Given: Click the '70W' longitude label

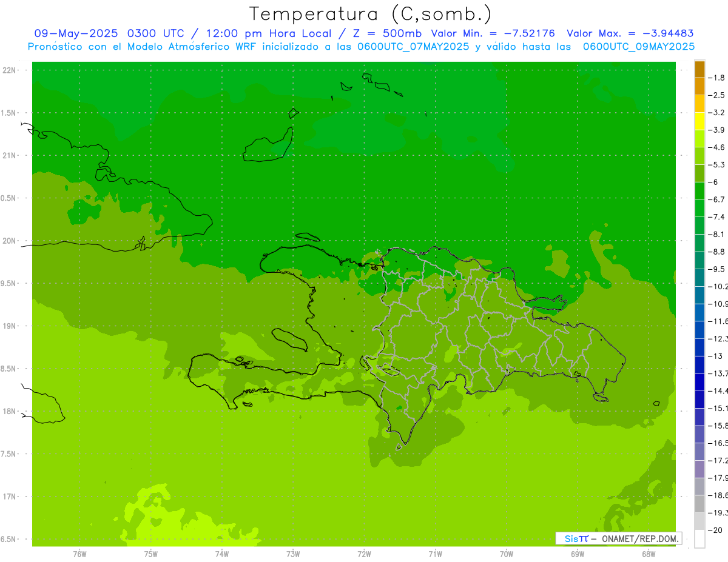Looking at the screenshot, I should [507, 554].
